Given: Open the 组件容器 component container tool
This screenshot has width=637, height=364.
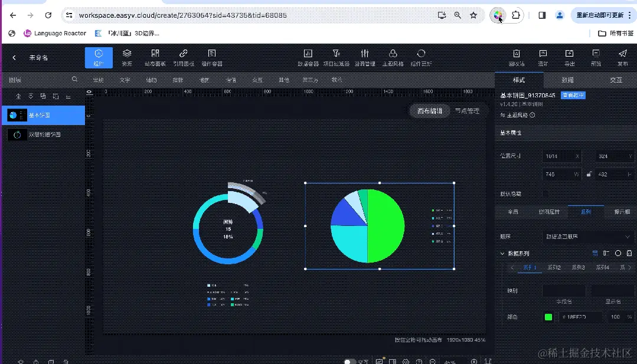Looking at the screenshot, I should point(212,58).
